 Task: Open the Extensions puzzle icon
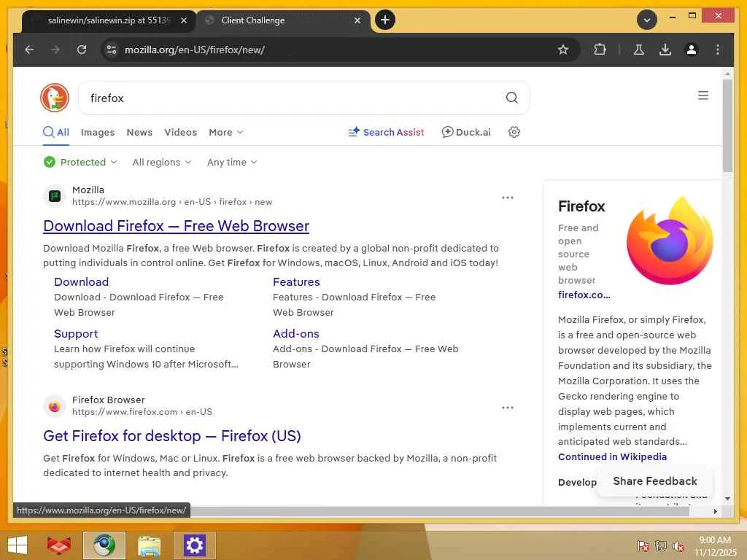point(600,50)
